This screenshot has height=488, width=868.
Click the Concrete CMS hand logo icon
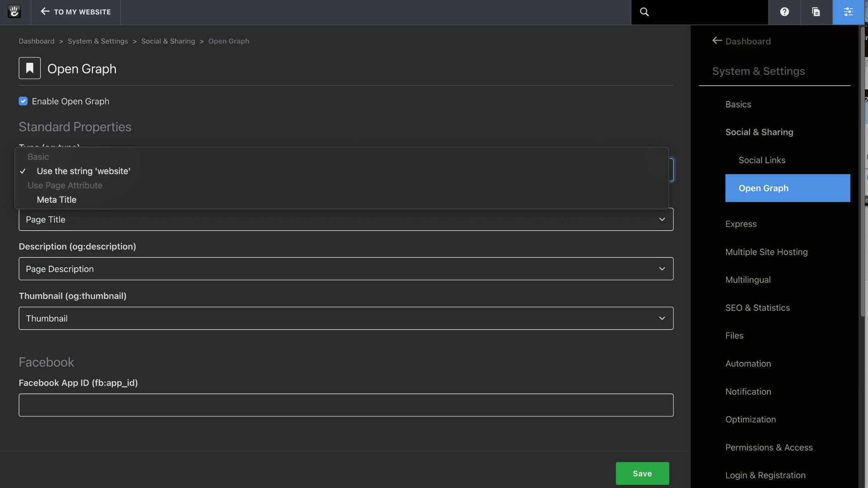pos(14,12)
